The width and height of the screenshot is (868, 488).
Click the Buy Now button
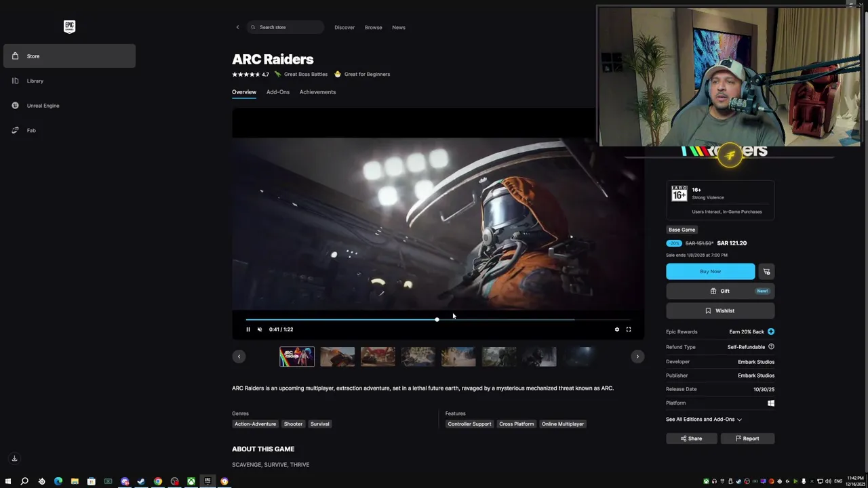point(710,272)
